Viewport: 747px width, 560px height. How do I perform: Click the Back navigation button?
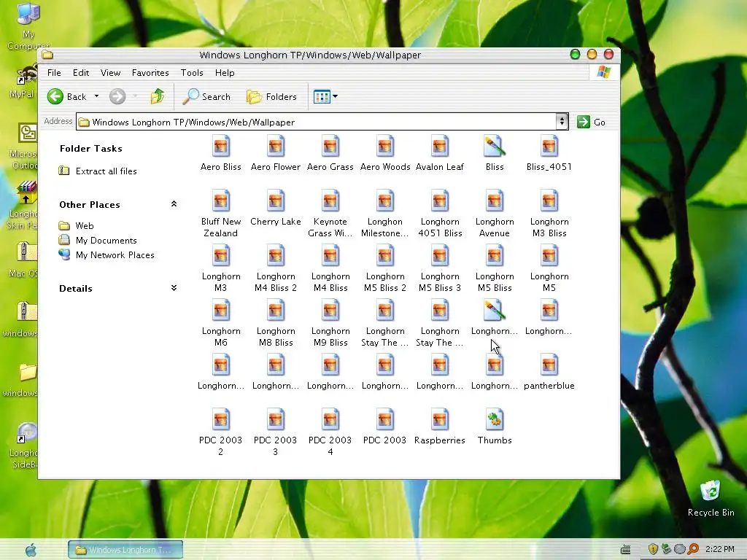pyautogui.click(x=67, y=97)
